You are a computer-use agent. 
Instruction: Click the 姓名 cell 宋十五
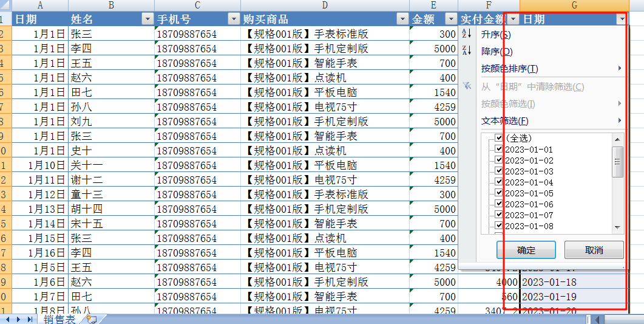point(111,224)
